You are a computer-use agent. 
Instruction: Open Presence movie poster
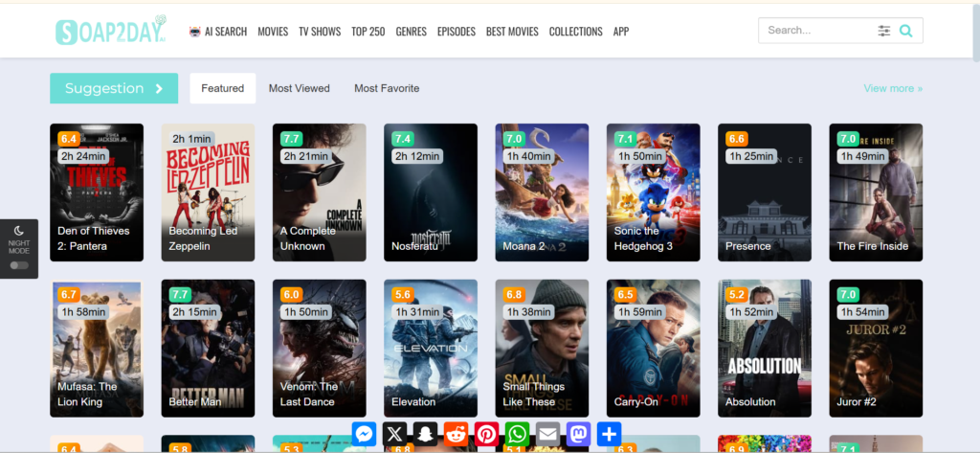[x=765, y=193]
